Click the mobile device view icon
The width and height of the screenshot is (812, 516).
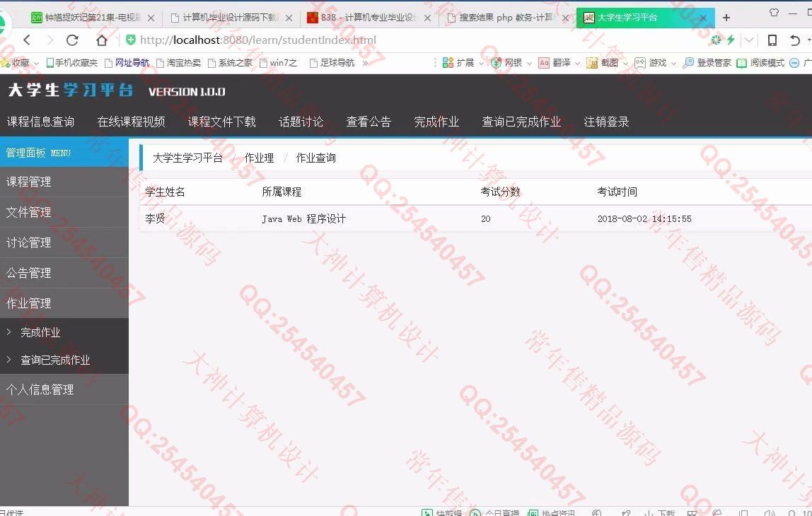(772, 40)
